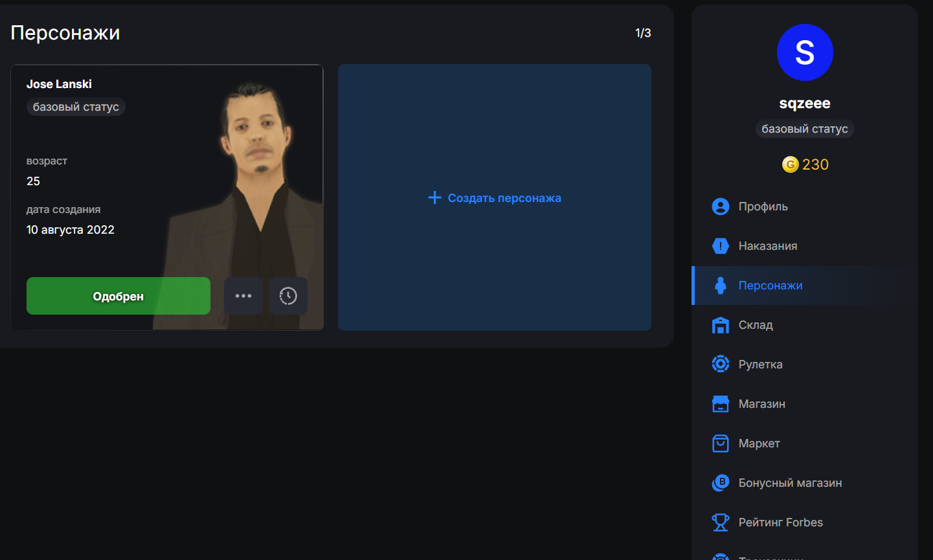Open the Склад warehouse icon
The height and width of the screenshot is (560, 933).
[x=720, y=325]
